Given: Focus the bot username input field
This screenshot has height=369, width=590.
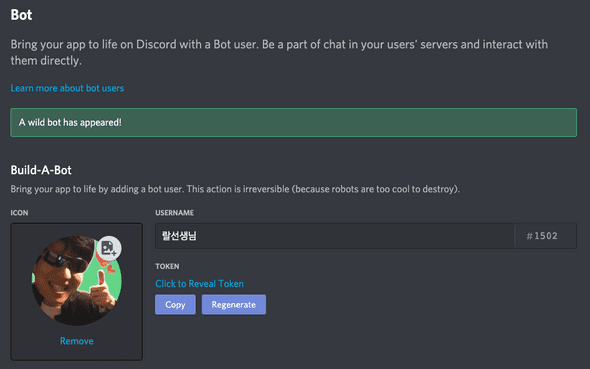Looking at the screenshot, I should pos(335,236).
